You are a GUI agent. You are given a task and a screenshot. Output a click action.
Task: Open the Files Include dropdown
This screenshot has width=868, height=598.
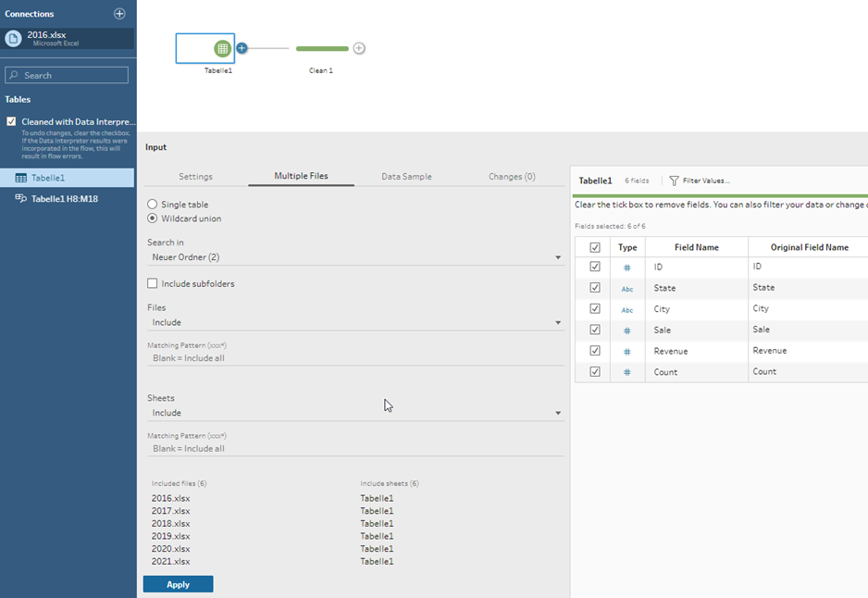point(355,323)
